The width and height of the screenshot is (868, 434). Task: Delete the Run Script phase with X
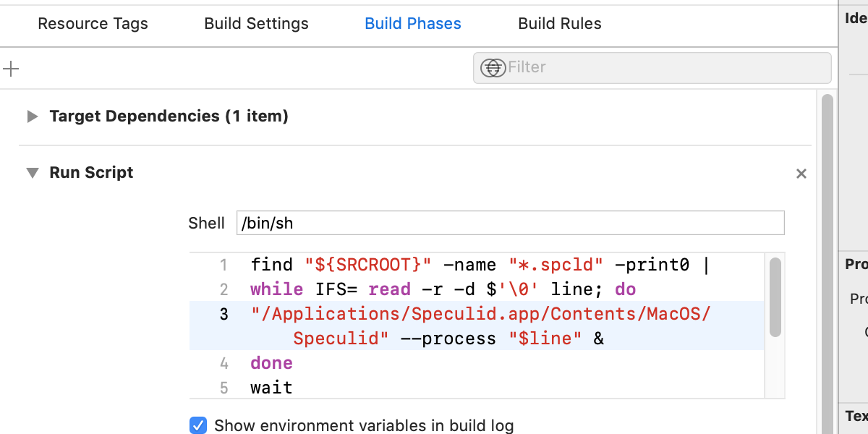click(x=801, y=174)
